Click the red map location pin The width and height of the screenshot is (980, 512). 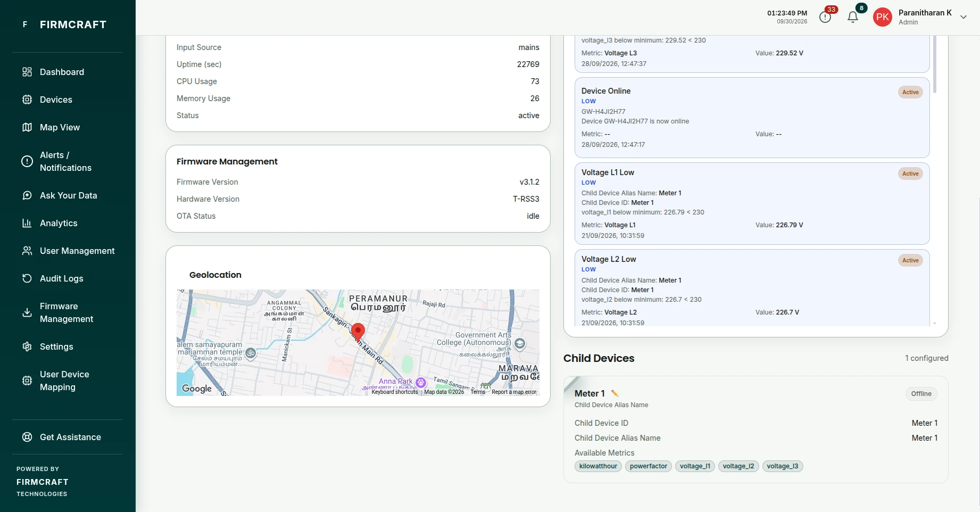[358, 332]
